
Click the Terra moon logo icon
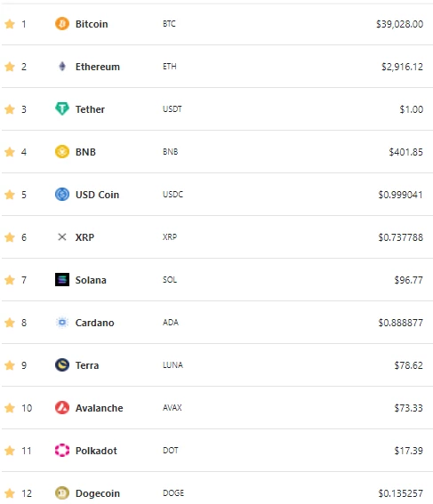62,365
